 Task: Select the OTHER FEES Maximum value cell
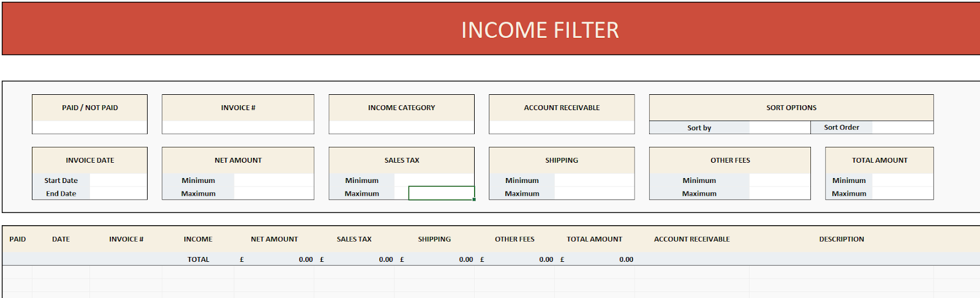[x=779, y=193]
